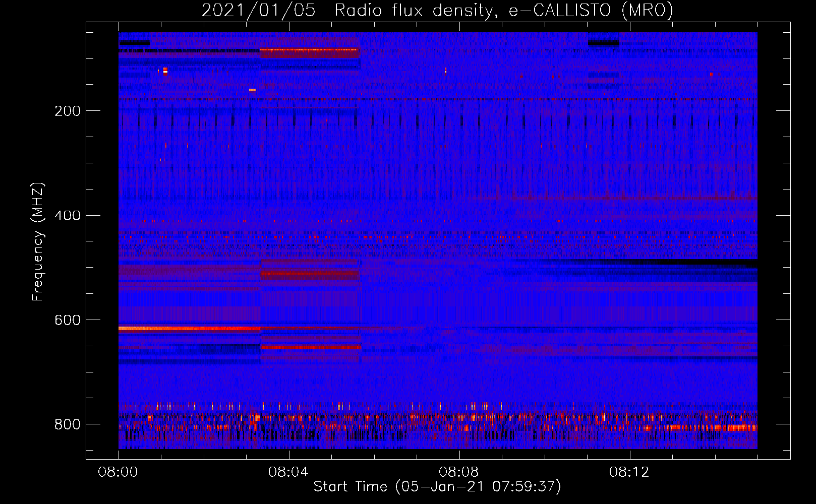The image size is (816, 504).
Task: Click the 08:04 time tick label
Action: (x=288, y=472)
